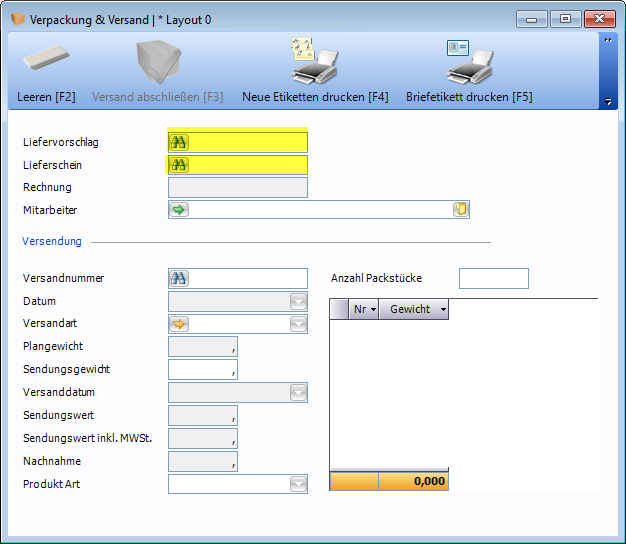Click orange arrow icon in Versandart field

click(179, 324)
